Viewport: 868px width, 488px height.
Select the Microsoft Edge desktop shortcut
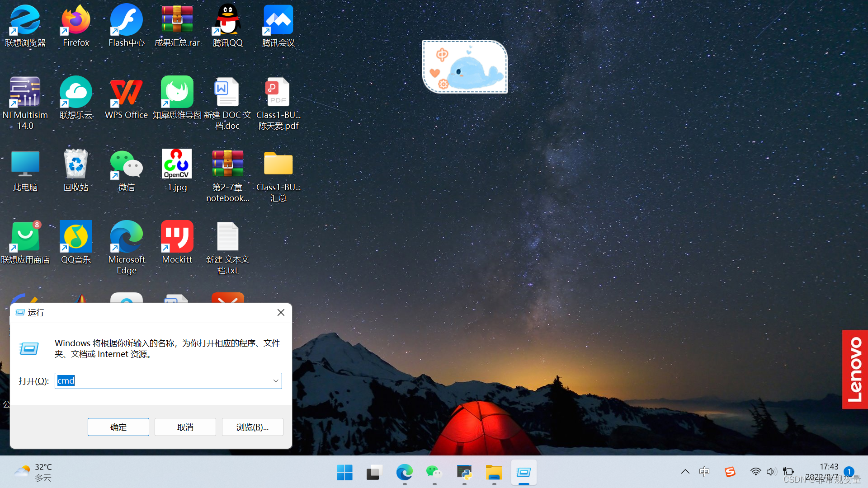point(127,248)
